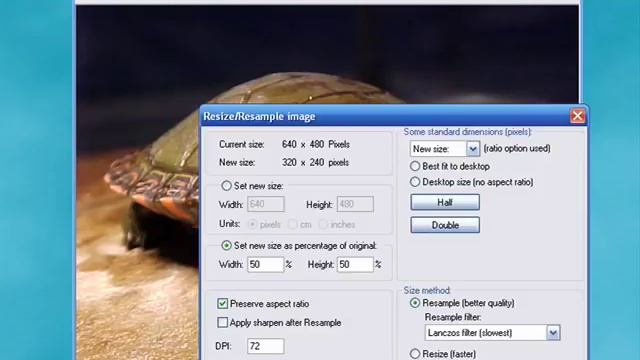Click the percentage Width field
The height and width of the screenshot is (360, 640).
(x=265, y=264)
